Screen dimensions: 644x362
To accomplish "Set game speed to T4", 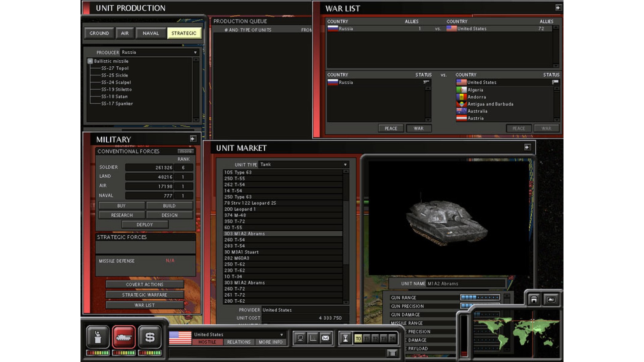I will tap(392, 339).
